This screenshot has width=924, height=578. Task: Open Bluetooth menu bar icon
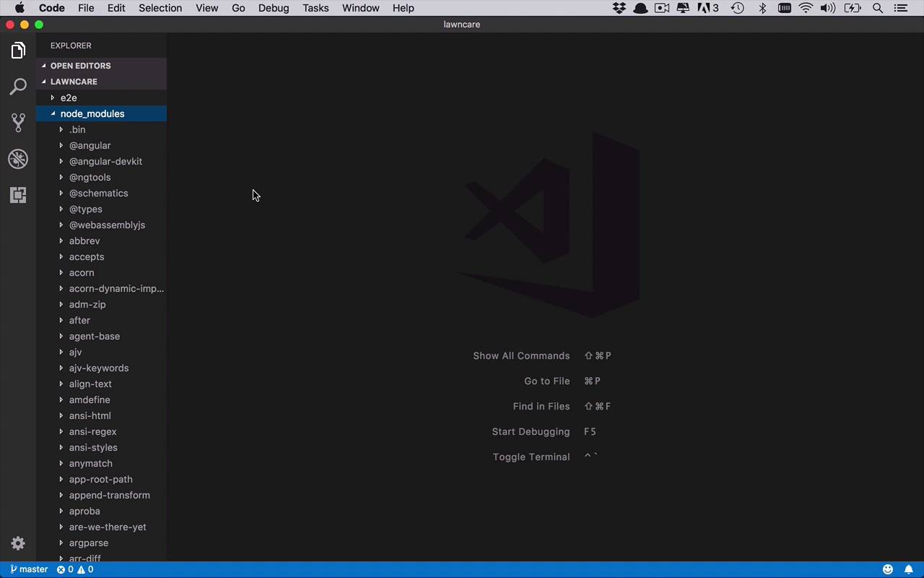(762, 8)
